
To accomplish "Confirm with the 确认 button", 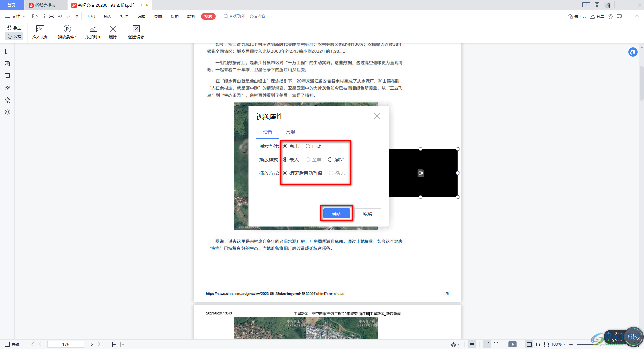I will [x=336, y=214].
